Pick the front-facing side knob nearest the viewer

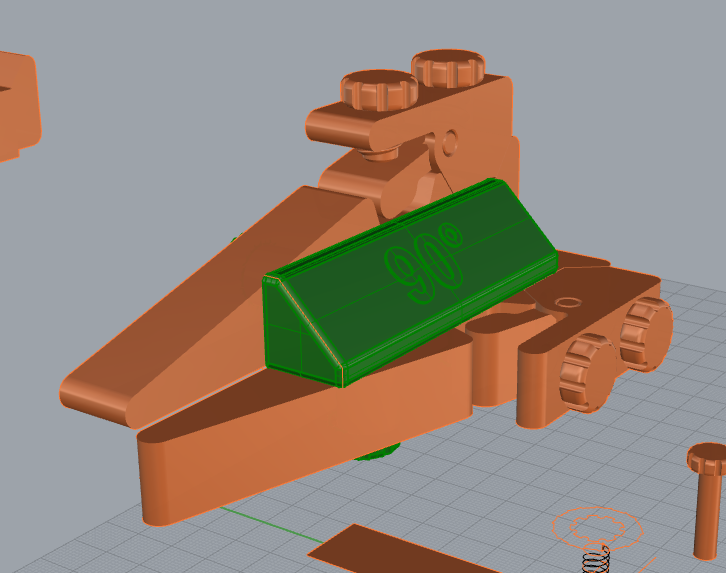[x=588, y=373]
